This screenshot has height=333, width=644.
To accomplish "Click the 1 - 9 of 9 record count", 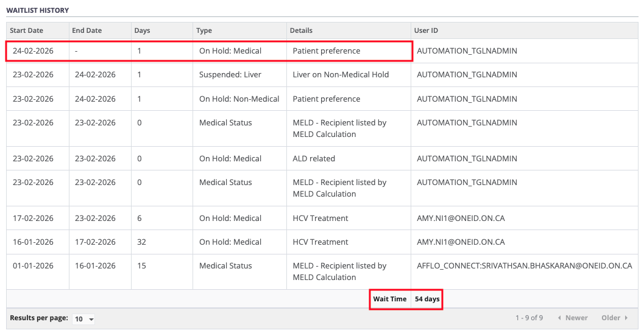I will point(529,318).
